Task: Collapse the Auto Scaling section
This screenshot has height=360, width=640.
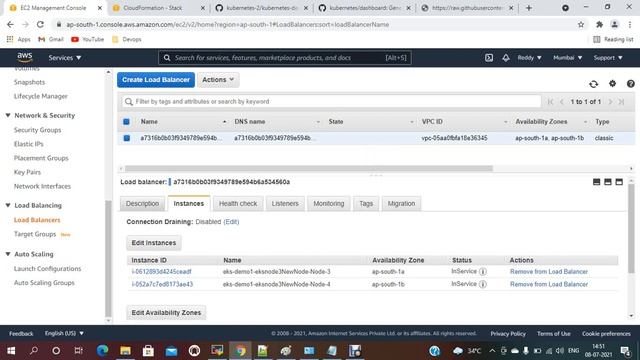Action: [8, 254]
